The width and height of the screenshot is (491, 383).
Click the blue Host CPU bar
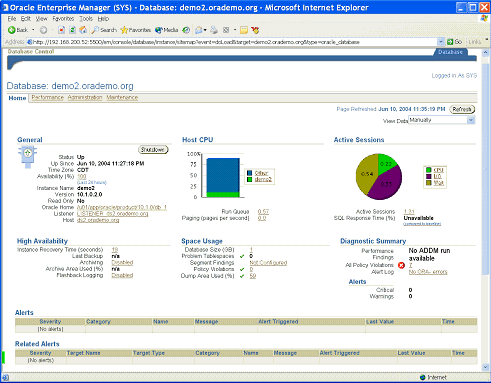click(223, 175)
